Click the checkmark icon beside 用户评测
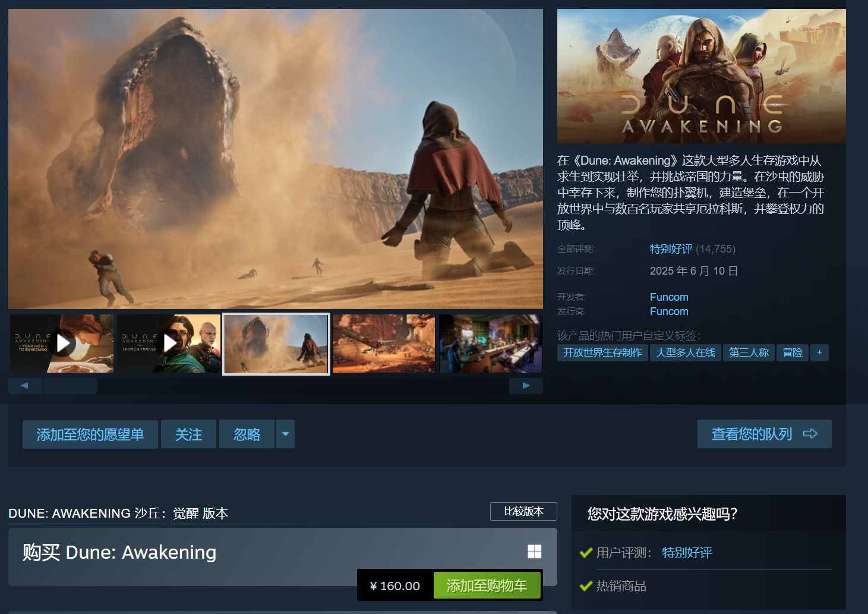Viewport: 868px width, 614px height. pyautogui.click(x=586, y=553)
